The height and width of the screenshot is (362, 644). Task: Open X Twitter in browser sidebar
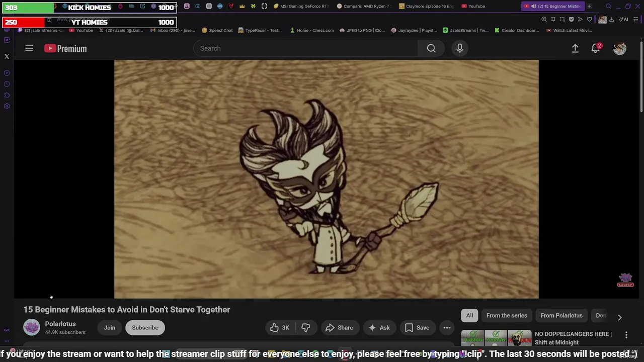tap(7, 57)
